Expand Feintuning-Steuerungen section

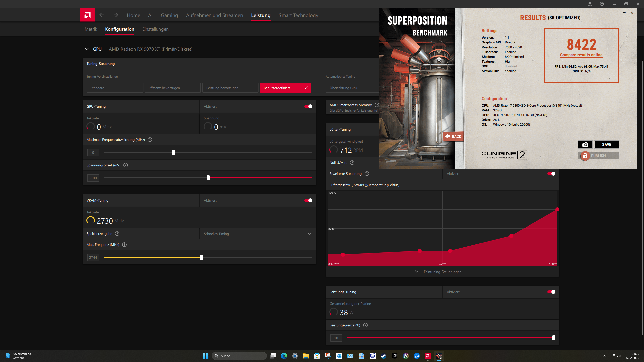(442, 272)
